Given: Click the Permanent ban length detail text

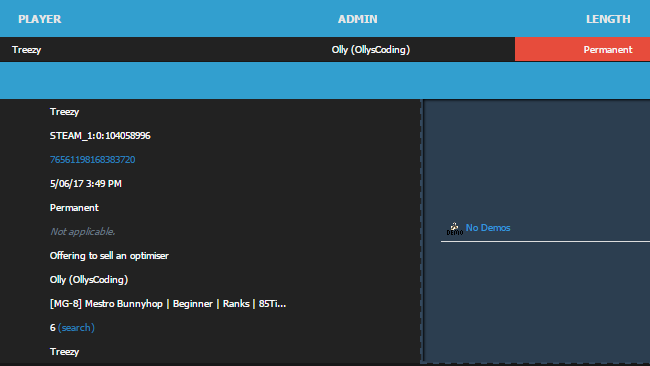Looking at the screenshot, I should tap(74, 208).
